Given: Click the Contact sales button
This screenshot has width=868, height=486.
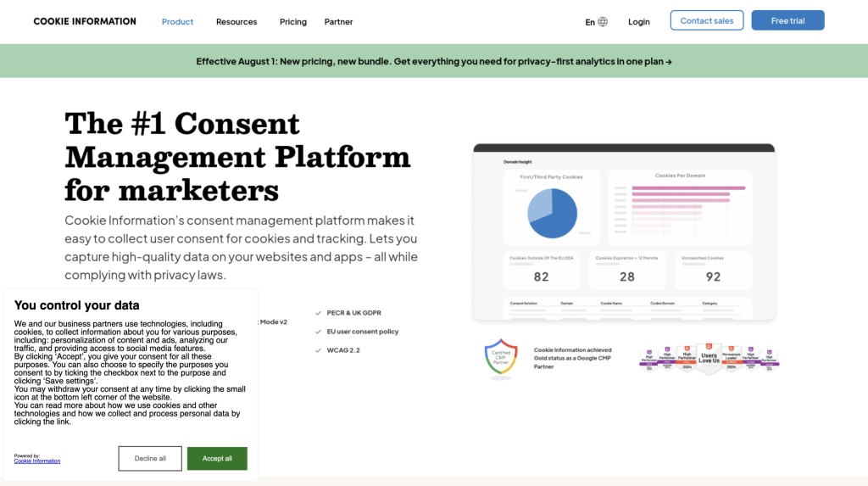Looking at the screenshot, I should point(707,20).
